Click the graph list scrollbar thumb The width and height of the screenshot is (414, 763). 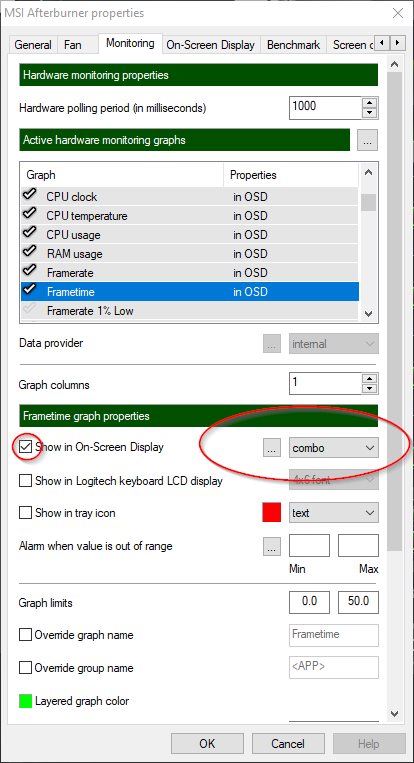(x=369, y=202)
